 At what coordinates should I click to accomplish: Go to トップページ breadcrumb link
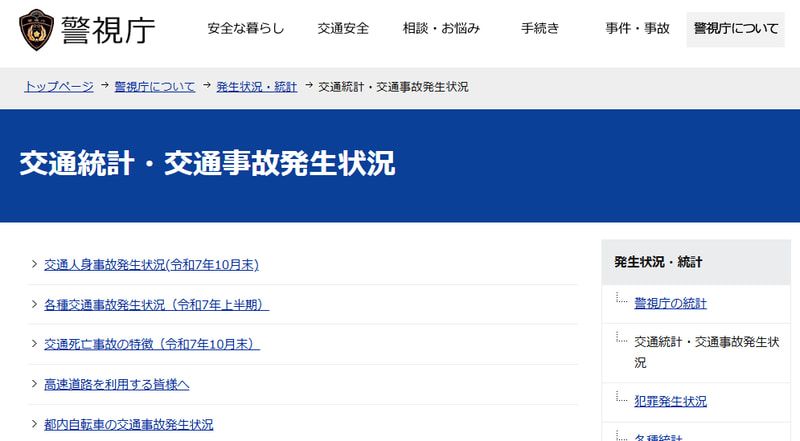[x=59, y=87]
